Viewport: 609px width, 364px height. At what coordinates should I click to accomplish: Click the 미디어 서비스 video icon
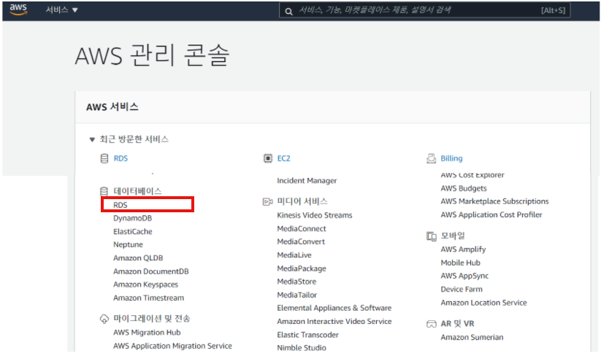pyautogui.click(x=267, y=202)
